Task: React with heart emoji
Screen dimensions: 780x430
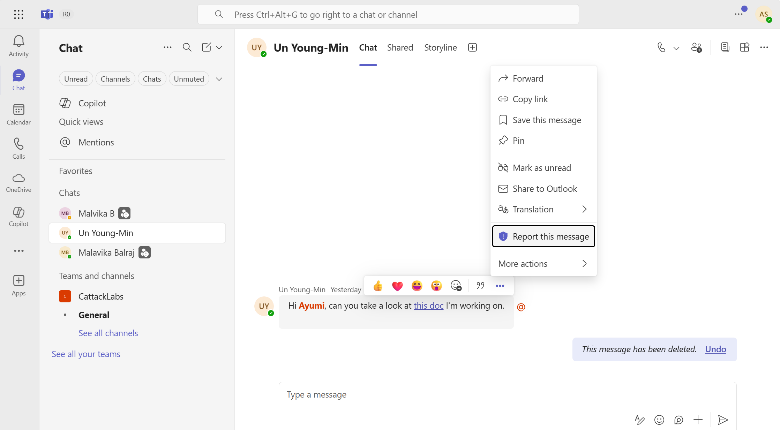Action: (x=397, y=286)
